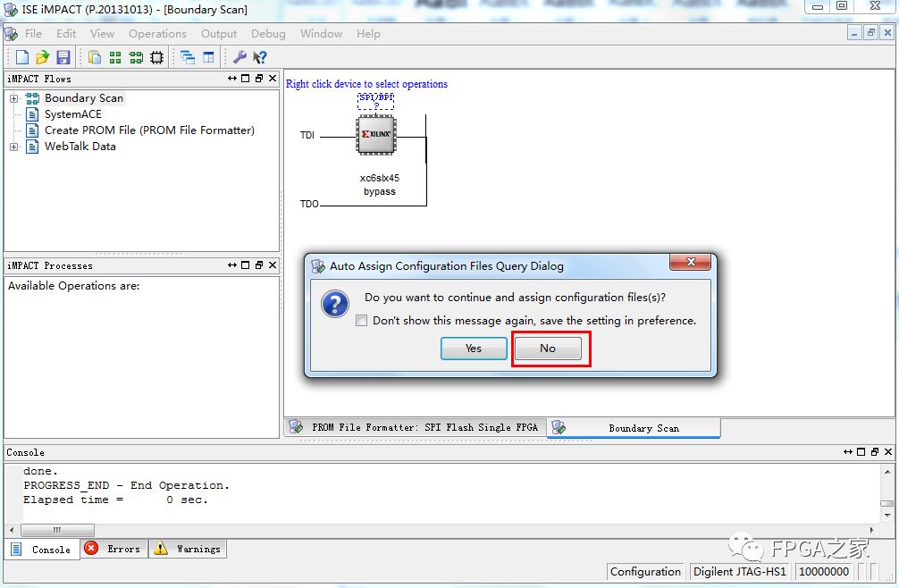Open the Operations menu
Image resolution: width=899 pixels, height=588 pixels.
[157, 34]
